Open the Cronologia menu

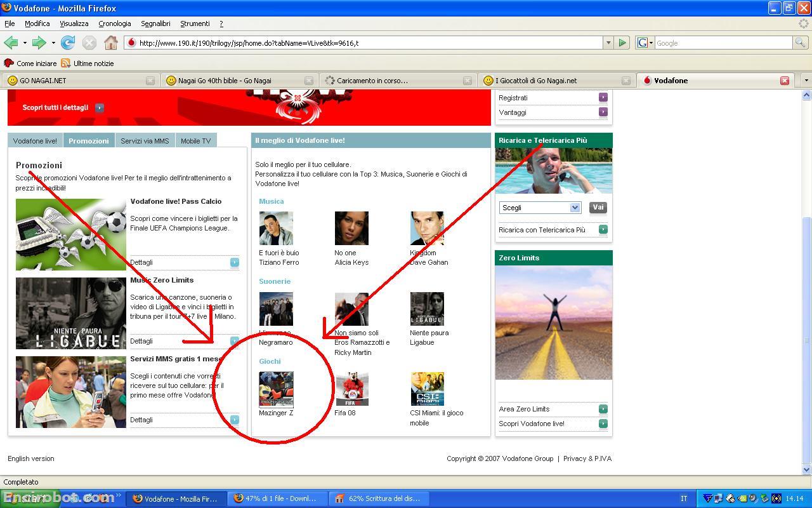tap(115, 23)
